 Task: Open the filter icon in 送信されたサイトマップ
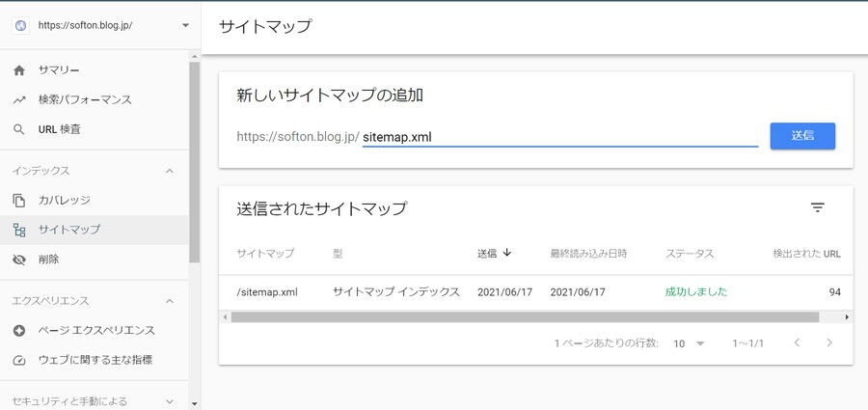(x=818, y=207)
